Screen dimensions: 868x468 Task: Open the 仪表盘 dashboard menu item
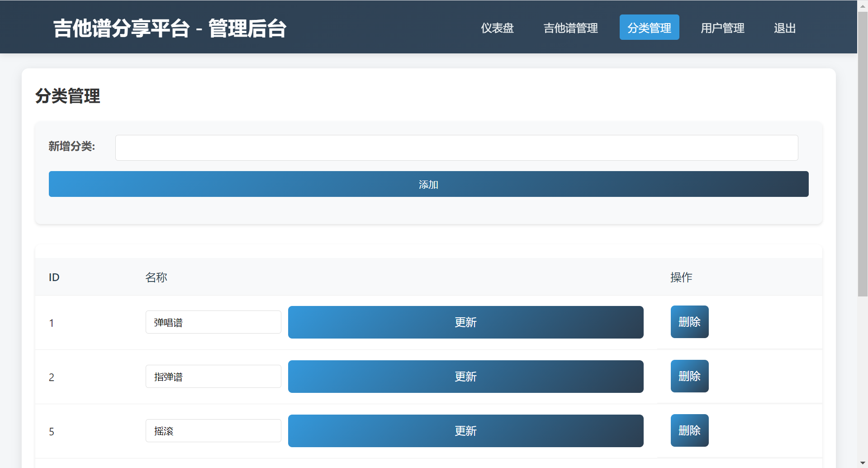pos(497,28)
